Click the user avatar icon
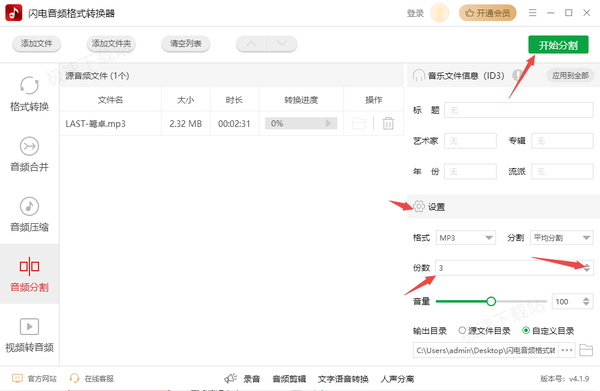The height and width of the screenshot is (391, 600). tap(439, 13)
